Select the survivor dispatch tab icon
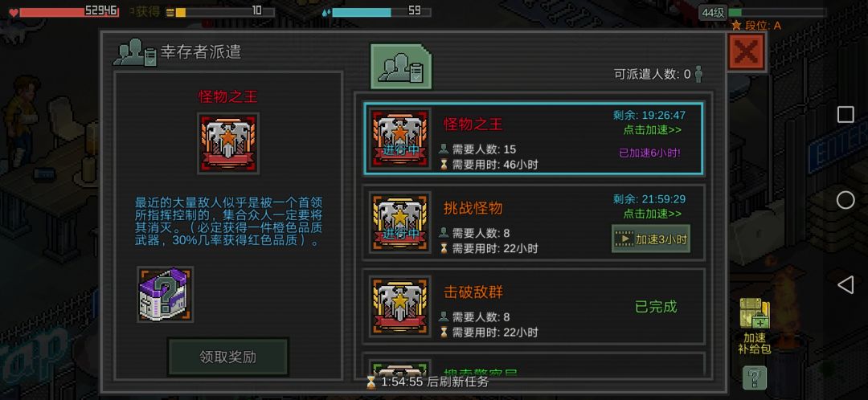Screen dimensions: 868x400 click(401, 67)
